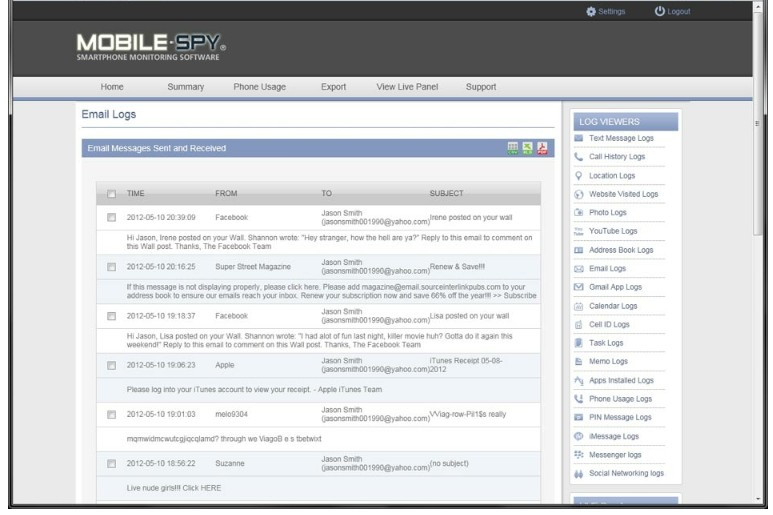Click the Website Visited Logs globe icon

tap(579, 194)
